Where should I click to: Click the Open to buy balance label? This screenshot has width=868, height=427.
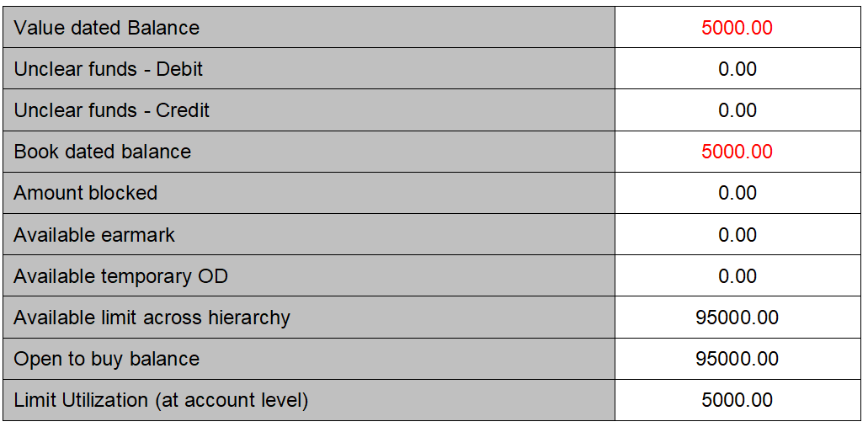[107, 359]
